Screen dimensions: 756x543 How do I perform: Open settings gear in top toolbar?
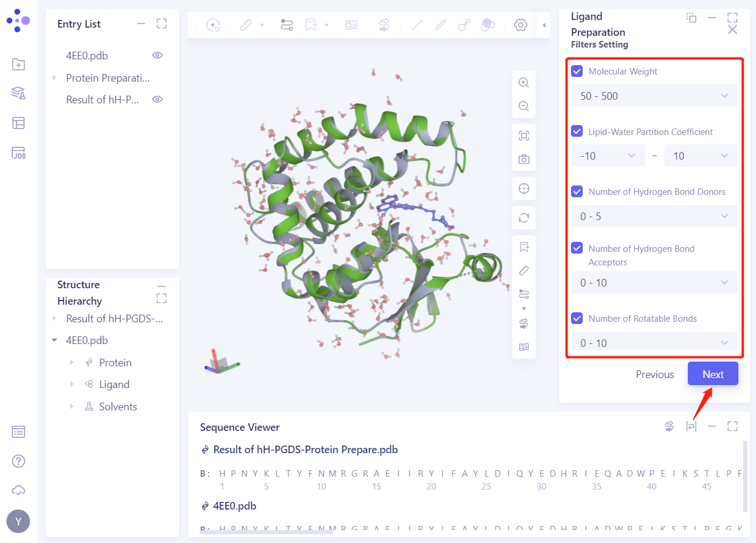520,25
